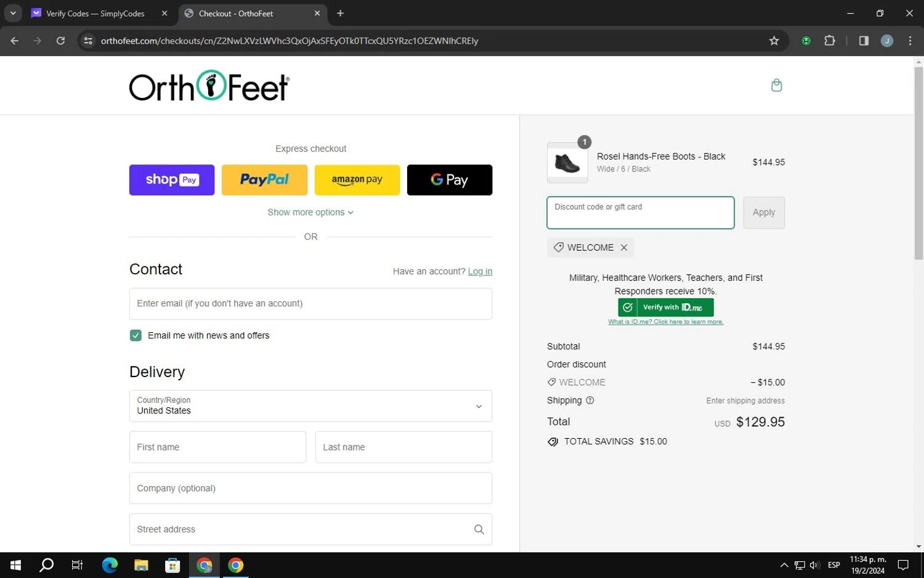Launch Microsoft Edge from the taskbar
Viewport: 924px width, 578px height.
point(110,565)
